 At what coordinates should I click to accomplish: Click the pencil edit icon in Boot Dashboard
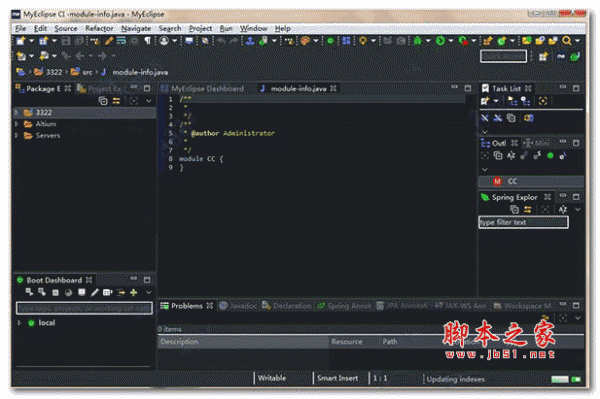pos(95,293)
